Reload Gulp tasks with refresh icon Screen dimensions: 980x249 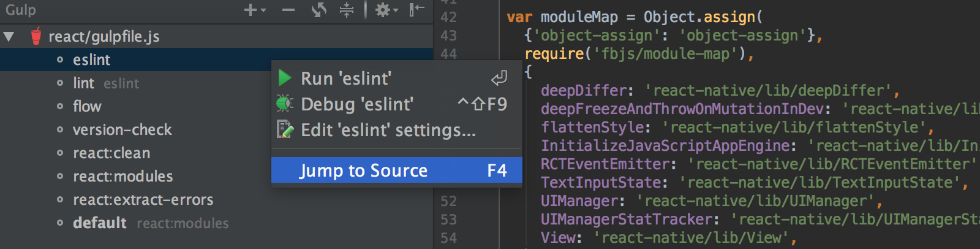tap(318, 10)
